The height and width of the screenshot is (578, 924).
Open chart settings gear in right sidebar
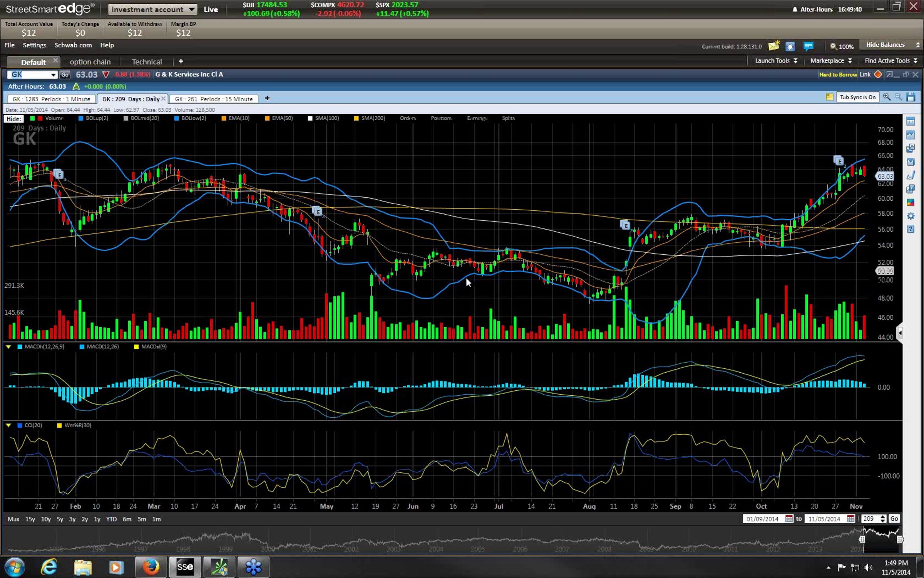point(911,216)
